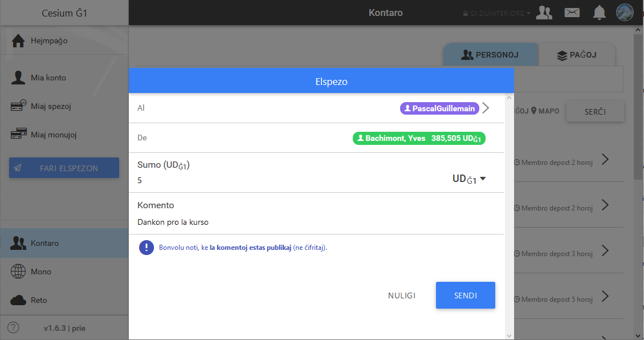This screenshot has height=340, width=644.
Task: Click the dialog scrollbar down arrow
Action: (510, 335)
